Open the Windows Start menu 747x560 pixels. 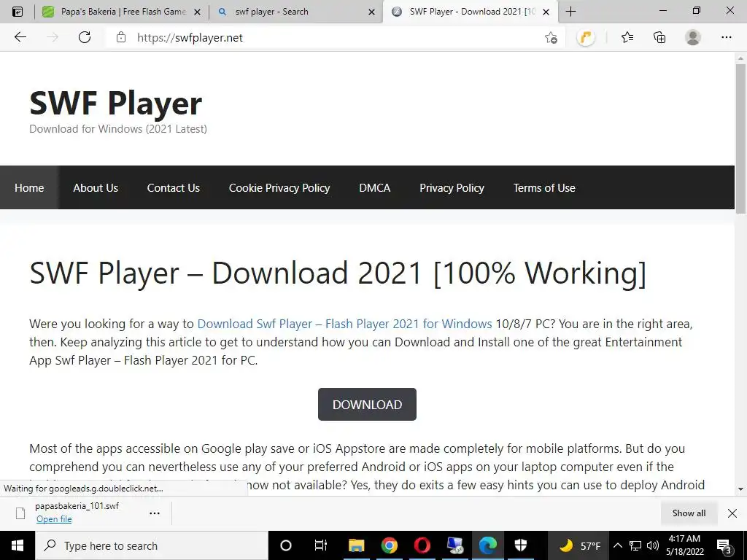(x=18, y=545)
